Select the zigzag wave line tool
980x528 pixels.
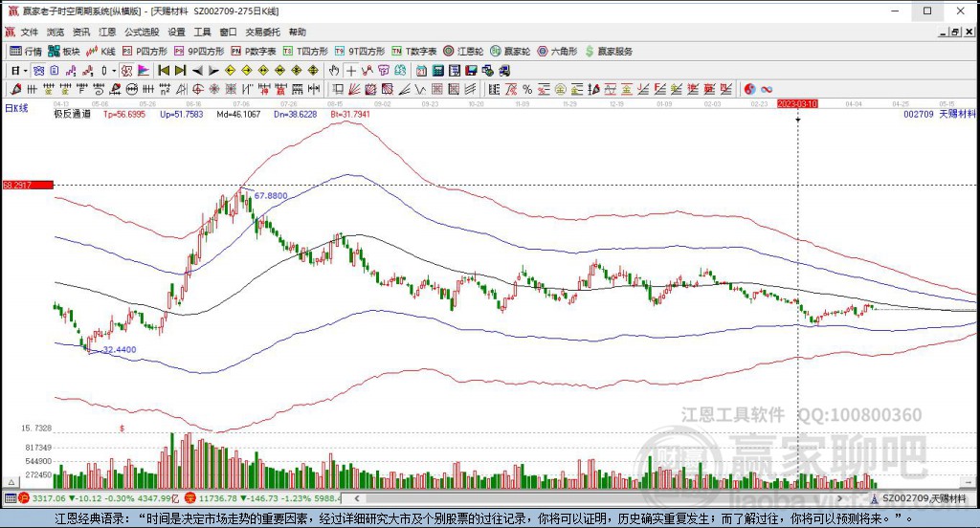[420, 89]
